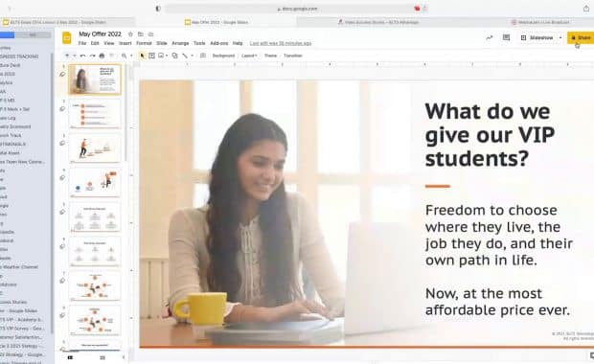The image size is (594, 364).
Task: Open the activity dashboard trend icon
Action: [x=490, y=37]
